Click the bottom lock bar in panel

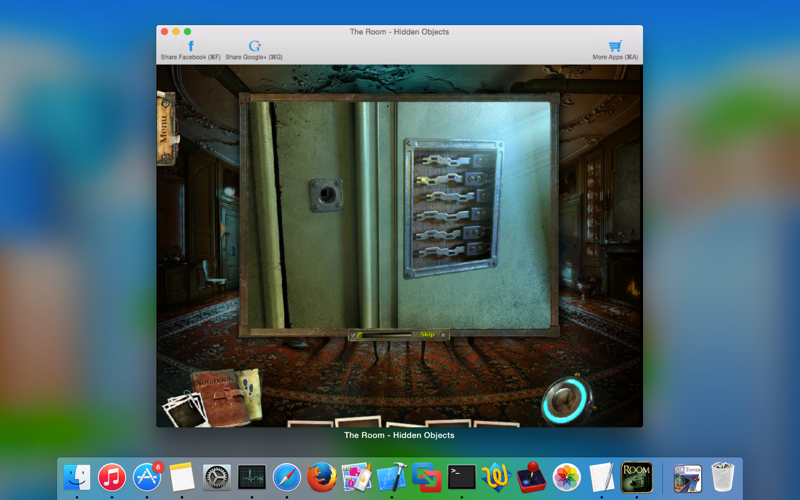(x=441, y=251)
